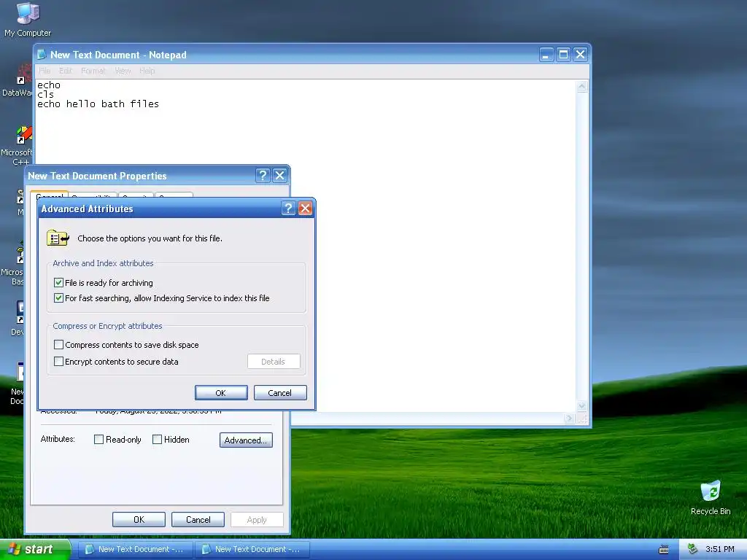The image size is (747, 560).
Task: Confirm Advanced Attributes with OK
Action: 221,393
